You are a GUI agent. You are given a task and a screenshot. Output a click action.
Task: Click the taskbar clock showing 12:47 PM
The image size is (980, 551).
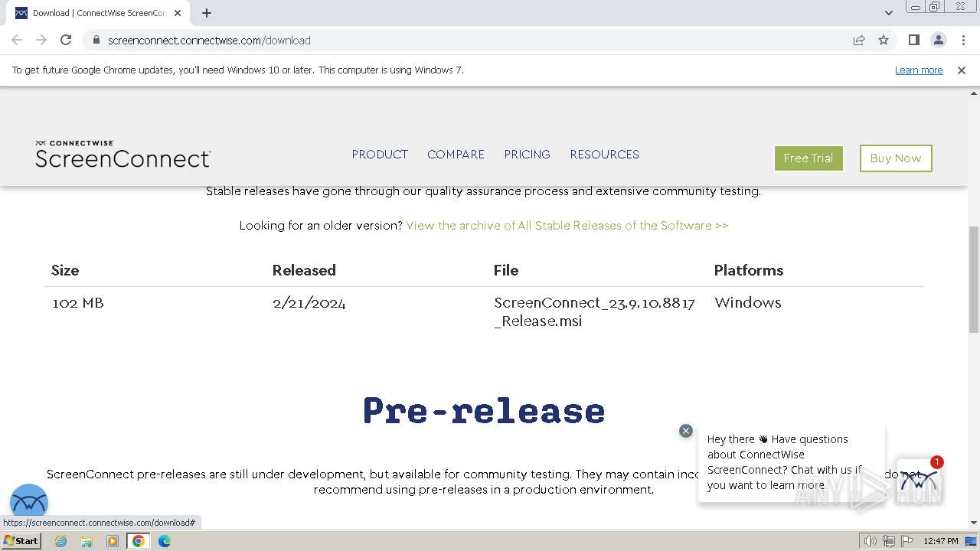click(x=941, y=541)
